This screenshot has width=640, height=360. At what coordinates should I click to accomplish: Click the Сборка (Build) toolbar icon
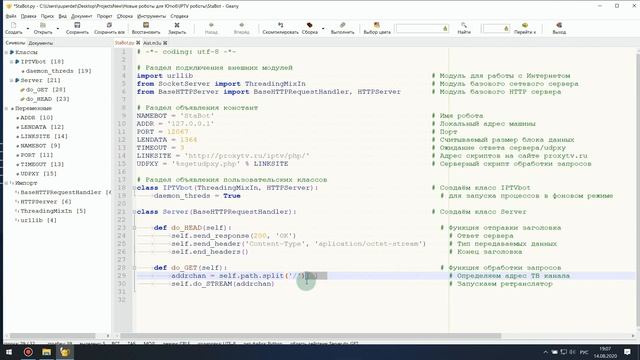pyautogui.click(x=309, y=25)
